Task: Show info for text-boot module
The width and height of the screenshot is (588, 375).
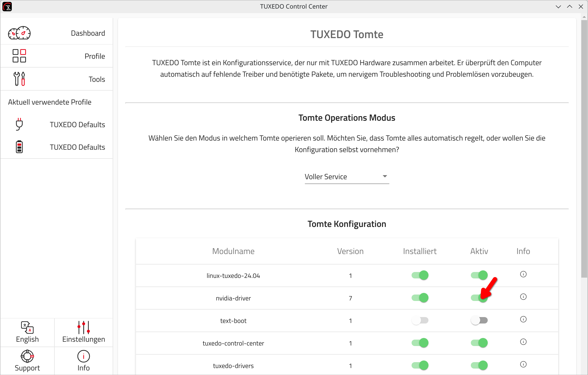Action: [x=523, y=319]
